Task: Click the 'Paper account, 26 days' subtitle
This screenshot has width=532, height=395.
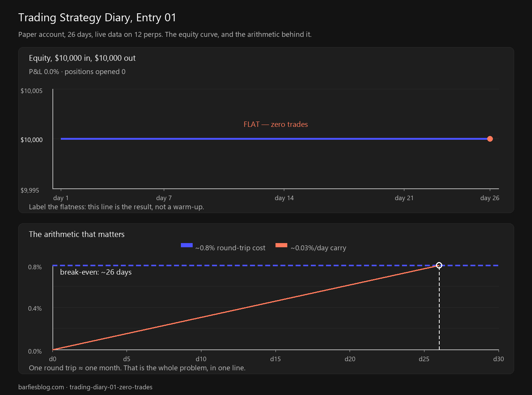Action: click(x=165, y=35)
